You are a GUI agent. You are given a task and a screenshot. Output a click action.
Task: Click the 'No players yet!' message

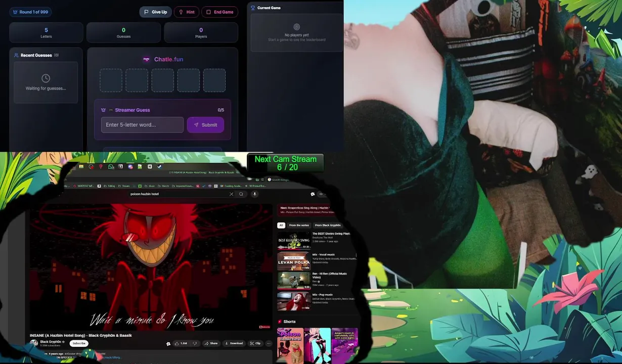tap(297, 35)
